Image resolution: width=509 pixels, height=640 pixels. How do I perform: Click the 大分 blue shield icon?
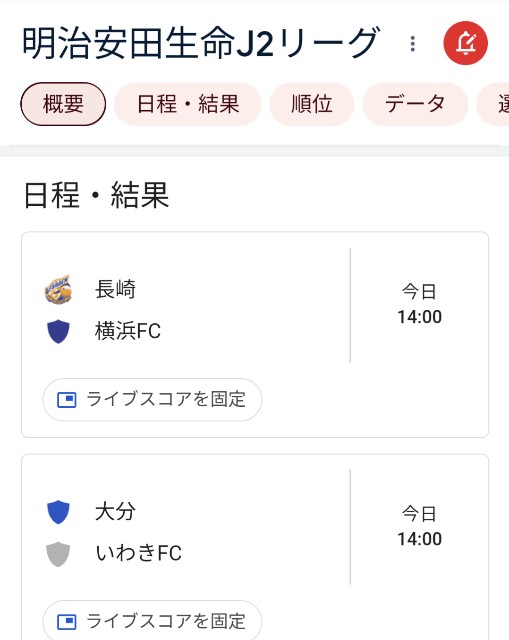point(58,512)
